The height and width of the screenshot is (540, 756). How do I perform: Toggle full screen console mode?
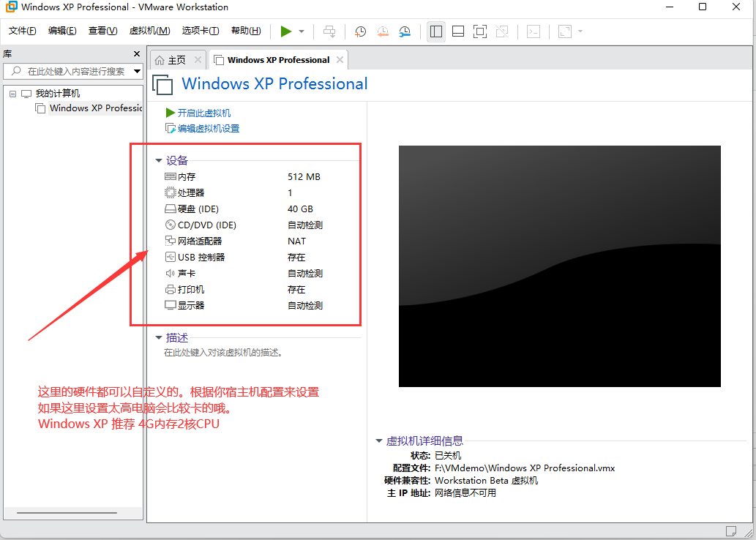point(479,31)
